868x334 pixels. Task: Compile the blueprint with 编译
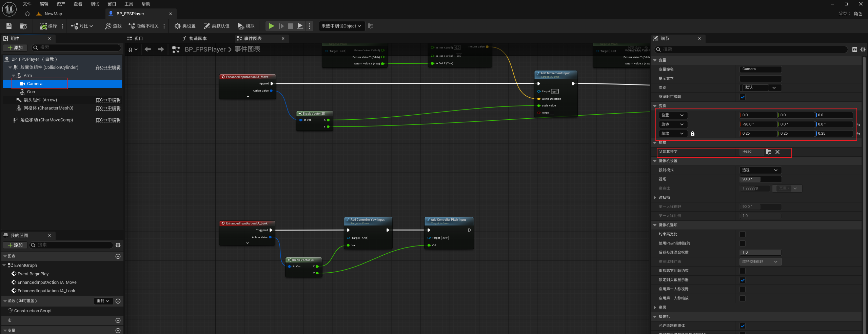pos(48,26)
